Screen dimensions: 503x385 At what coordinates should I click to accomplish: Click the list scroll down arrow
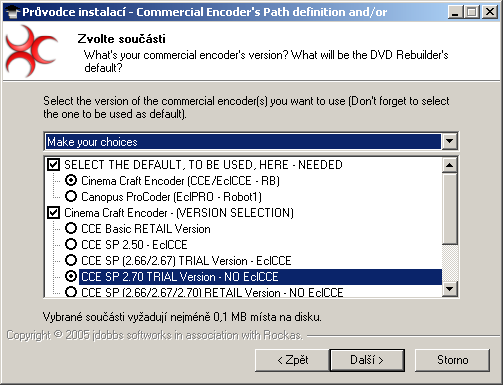pyautogui.click(x=450, y=289)
